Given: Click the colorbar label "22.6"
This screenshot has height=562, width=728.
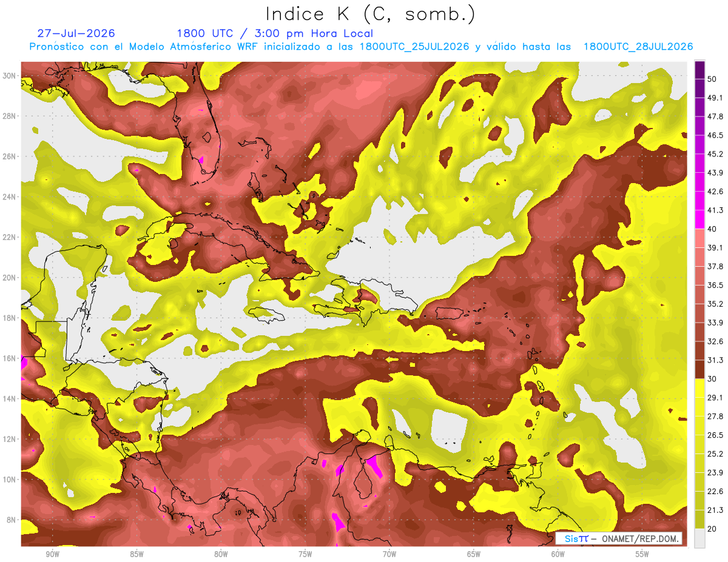Looking at the screenshot, I should click(715, 491).
